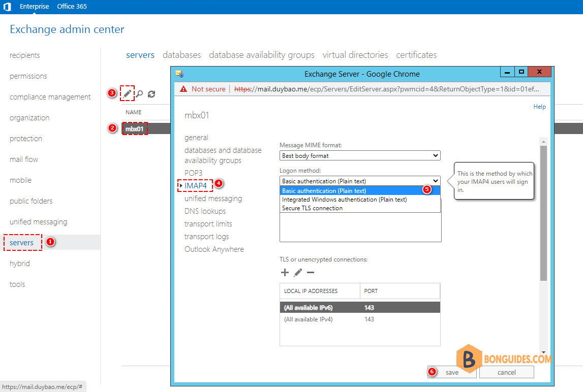Open DNS lookups page
583x392 pixels.
point(205,211)
